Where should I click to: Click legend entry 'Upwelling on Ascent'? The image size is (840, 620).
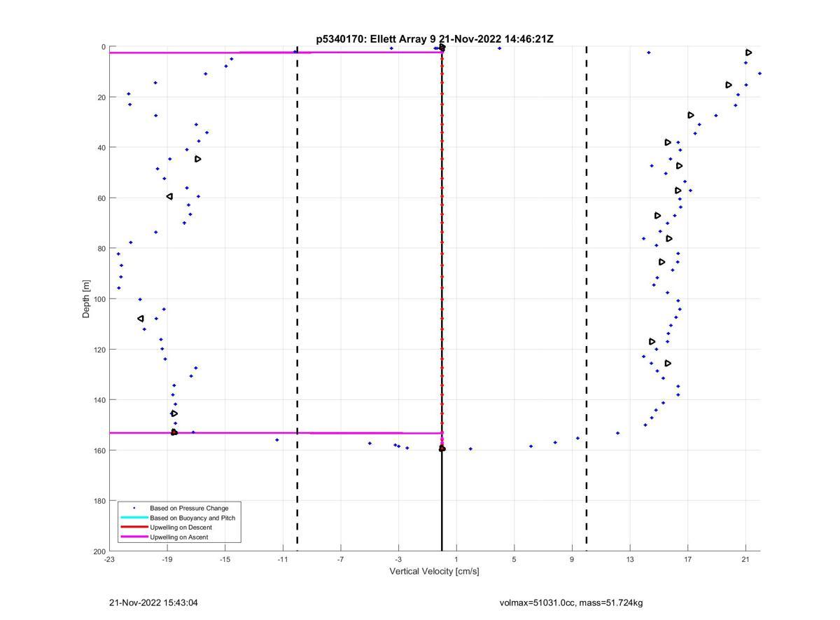178,537
